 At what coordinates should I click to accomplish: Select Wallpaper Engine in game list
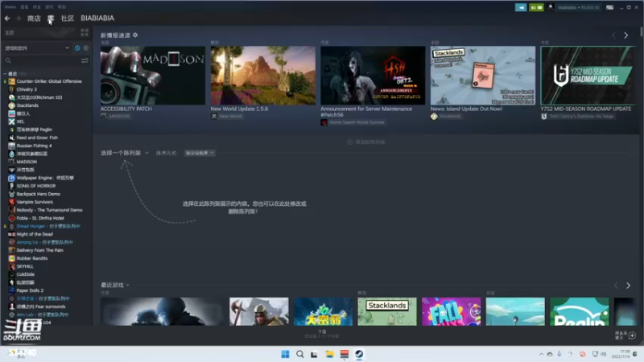45,178
